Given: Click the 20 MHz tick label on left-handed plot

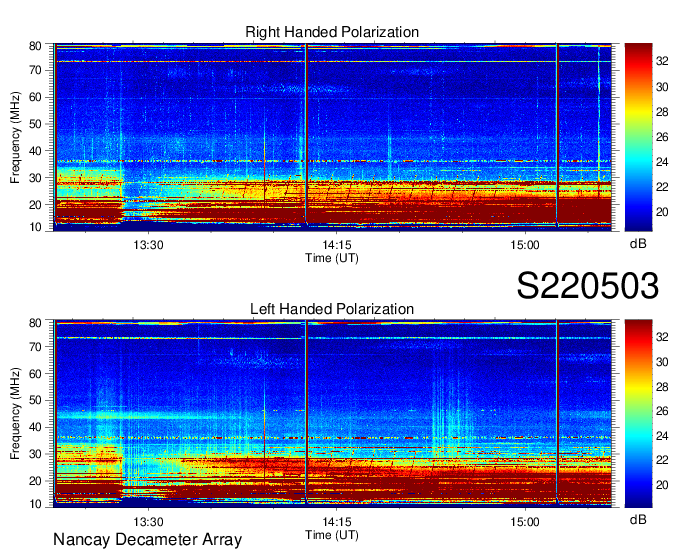Looking at the screenshot, I should tap(35, 481).
